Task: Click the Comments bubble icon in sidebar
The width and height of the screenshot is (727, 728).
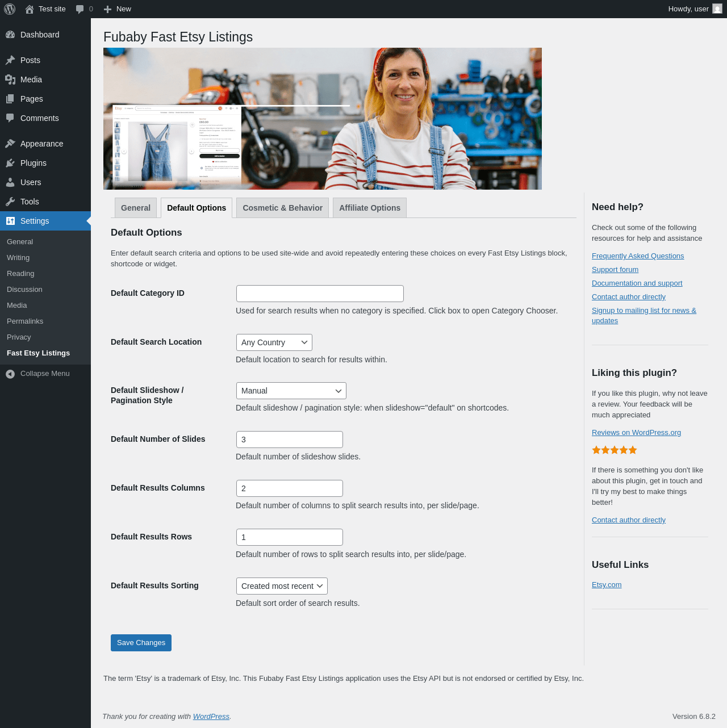Action: point(10,118)
